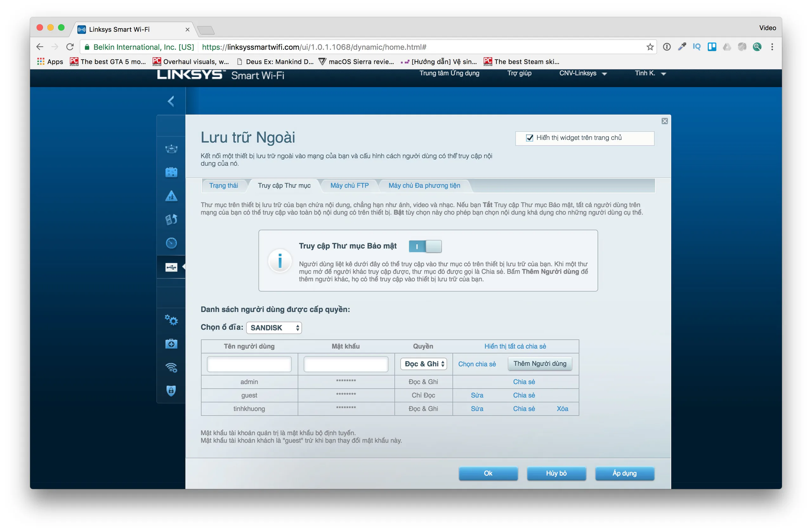This screenshot has height=532, width=812.
Task: Click the Ok button
Action: click(488, 473)
